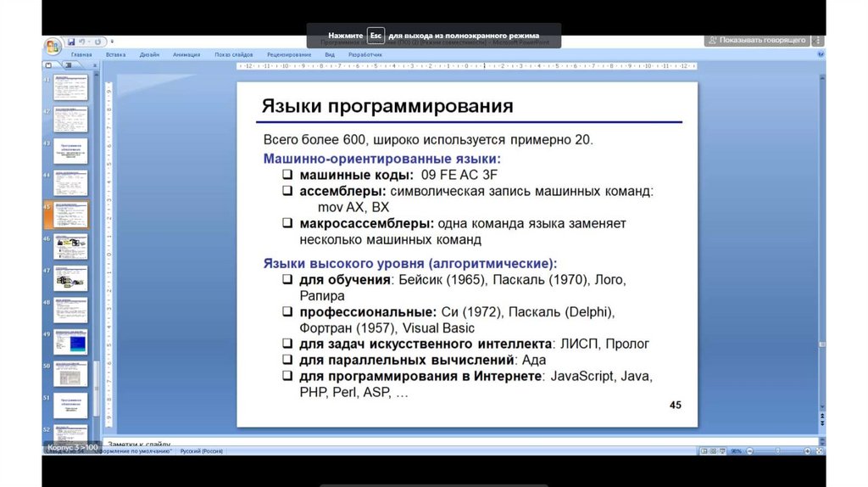Switch to the Вид ribbon tab
The width and height of the screenshot is (868, 487).
(330, 55)
